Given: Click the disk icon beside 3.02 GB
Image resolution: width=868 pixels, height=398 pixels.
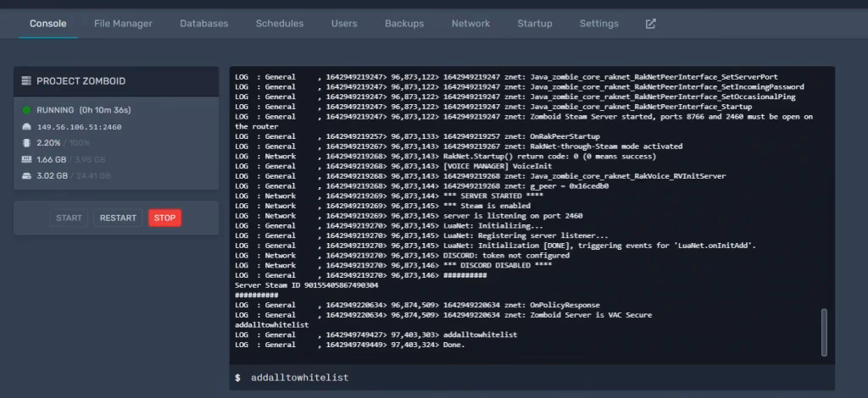Looking at the screenshot, I should 26,176.
